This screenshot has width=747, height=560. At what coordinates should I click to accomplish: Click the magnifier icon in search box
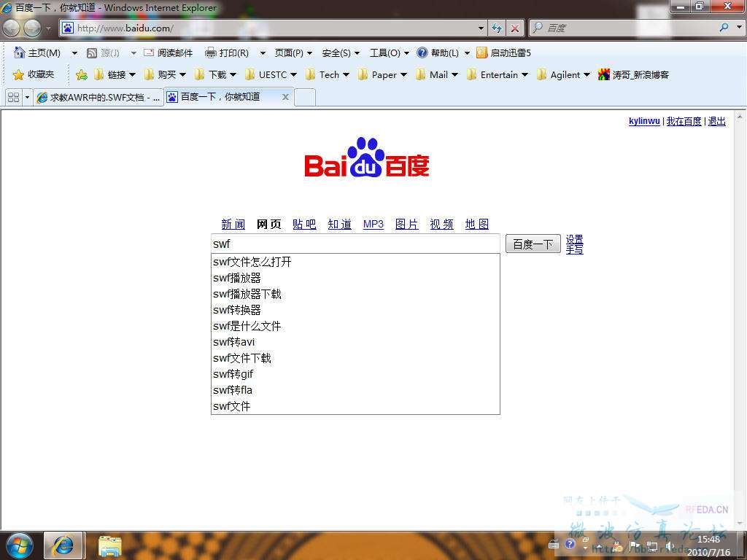point(724,28)
